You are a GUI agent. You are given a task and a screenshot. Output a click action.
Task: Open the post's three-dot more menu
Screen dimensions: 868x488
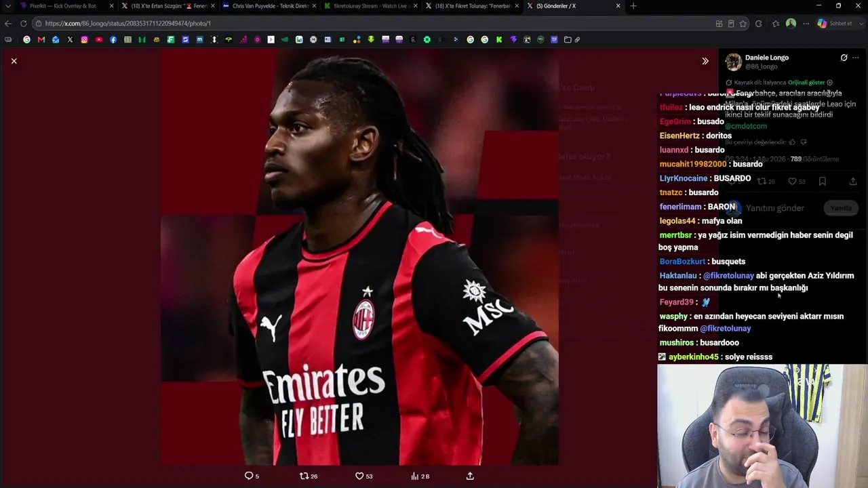click(856, 58)
